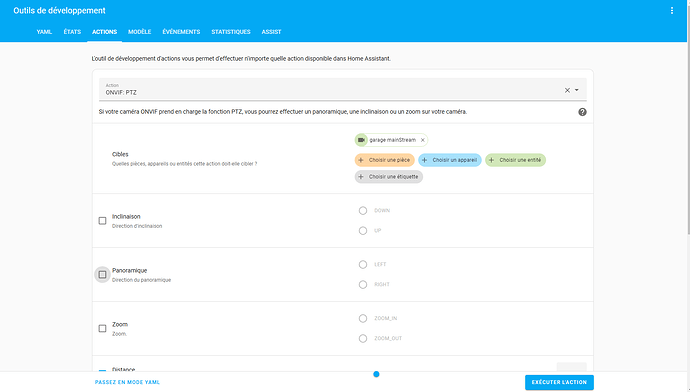This screenshot has height=392, width=690.
Task: Choose an entity with Choisir une entité
Action: [515, 160]
